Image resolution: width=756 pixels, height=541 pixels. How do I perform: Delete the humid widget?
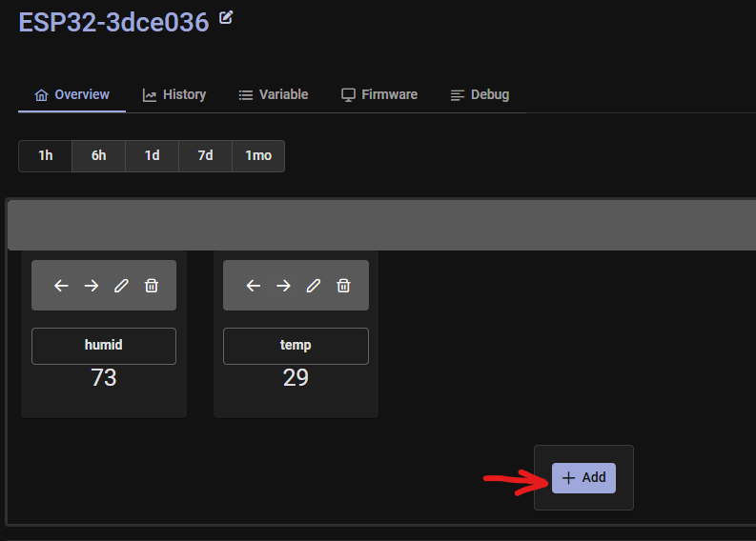[152, 286]
